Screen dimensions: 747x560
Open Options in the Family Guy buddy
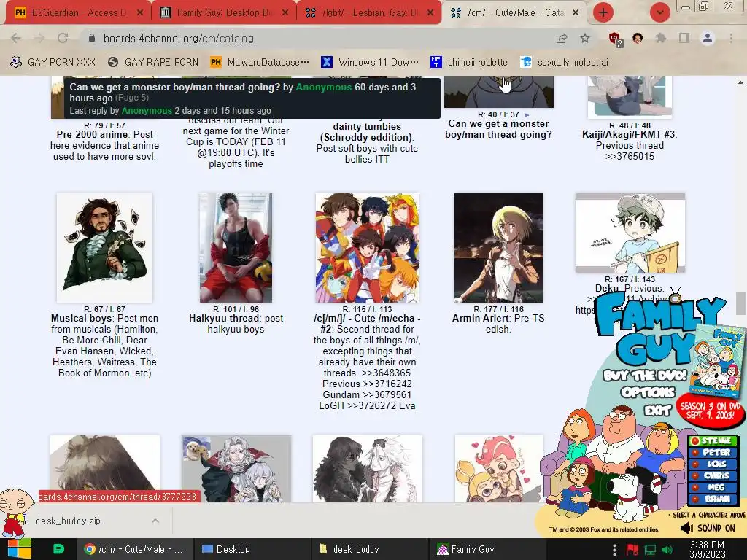click(x=648, y=392)
